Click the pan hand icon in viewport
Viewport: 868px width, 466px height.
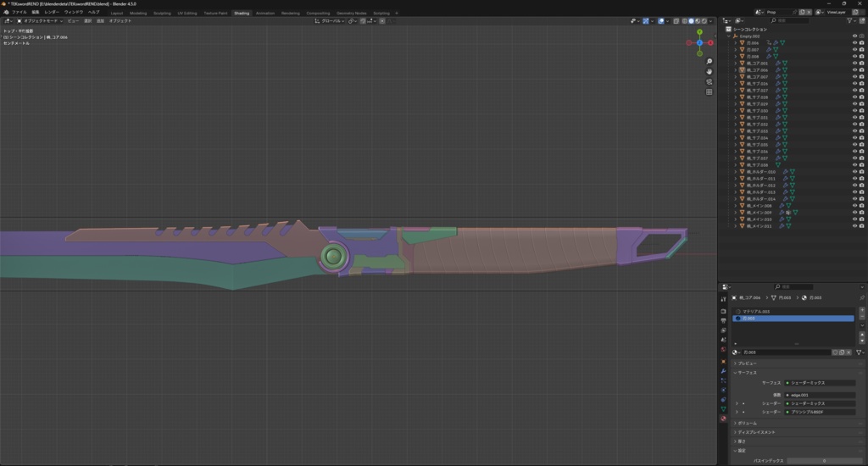[709, 71]
